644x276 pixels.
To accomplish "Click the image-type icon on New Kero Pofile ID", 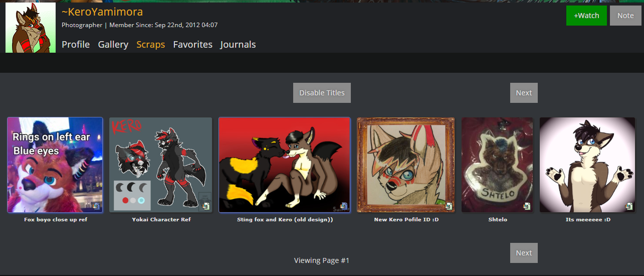I will click(x=449, y=206).
